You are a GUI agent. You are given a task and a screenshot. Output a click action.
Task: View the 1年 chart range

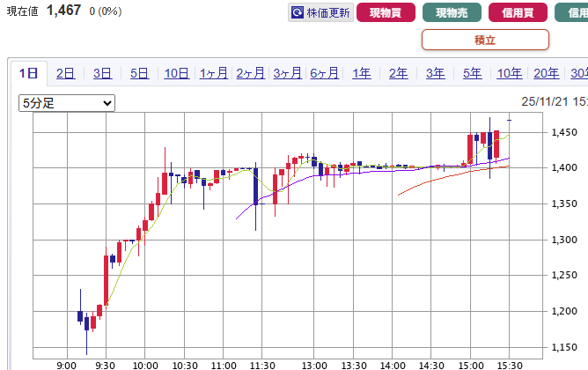point(362,73)
